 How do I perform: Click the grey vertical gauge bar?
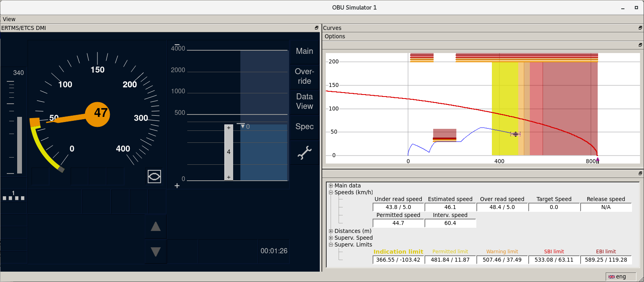pyautogui.click(x=20, y=145)
